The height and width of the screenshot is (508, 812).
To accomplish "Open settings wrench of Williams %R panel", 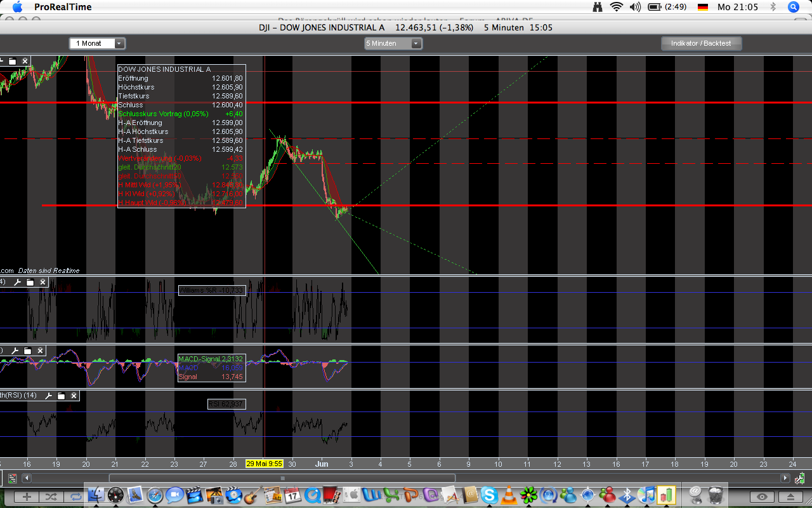I will point(17,282).
